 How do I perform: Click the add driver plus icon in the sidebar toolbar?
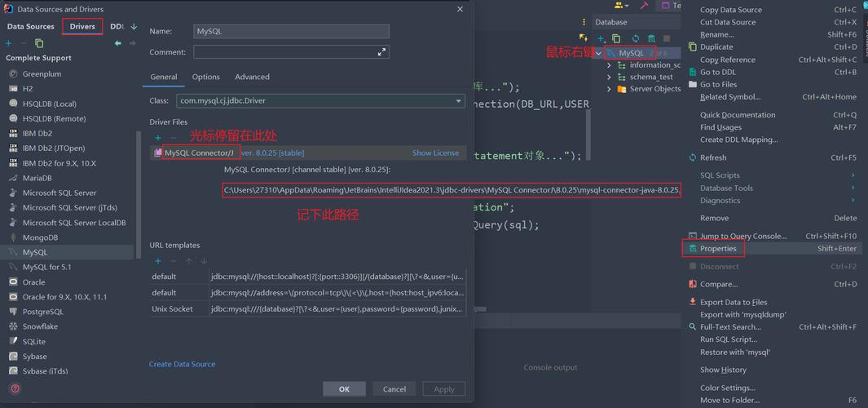click(8, 43)
